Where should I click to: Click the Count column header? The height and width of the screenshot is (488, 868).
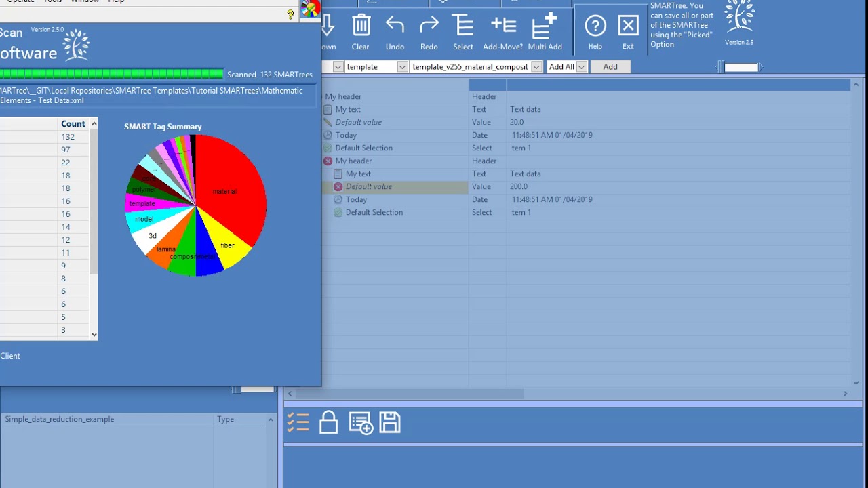pos(73,124)
